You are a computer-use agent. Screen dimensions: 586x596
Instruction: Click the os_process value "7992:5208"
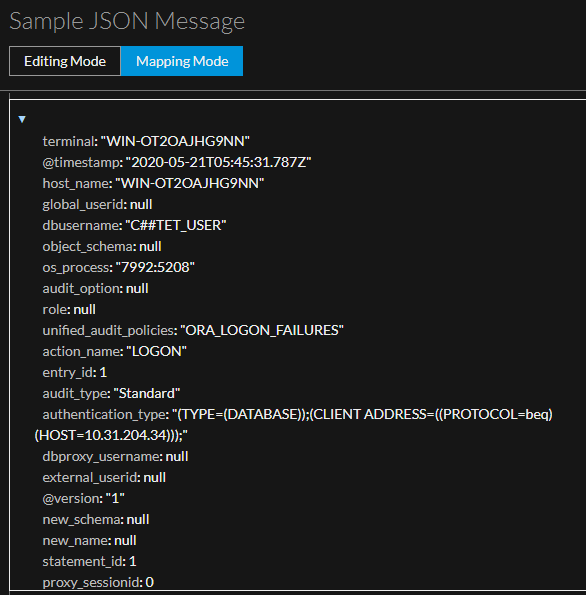point(155,268)
